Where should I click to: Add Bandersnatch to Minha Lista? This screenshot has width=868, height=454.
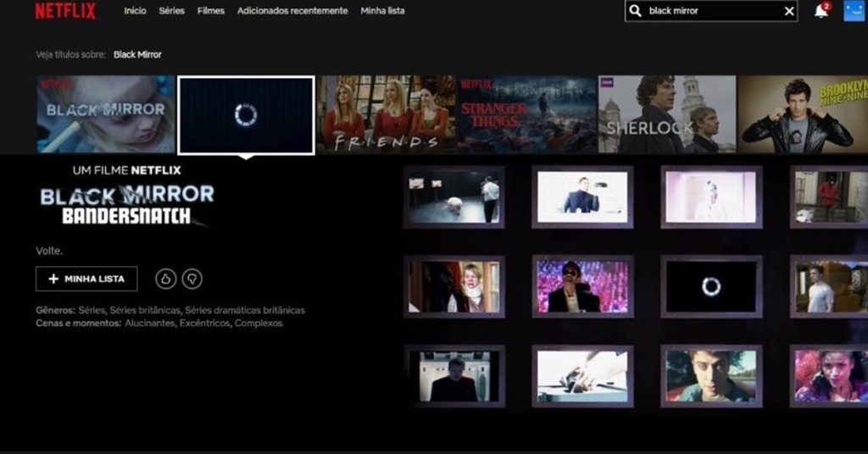click(x=86, y=279)
